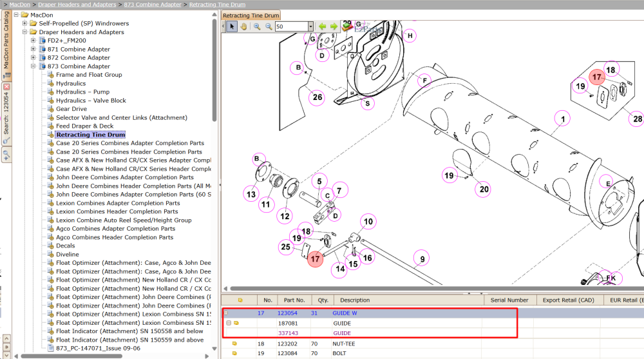Expand the 872 Combine Adapter node
This screenshot has width=644, height=359.
(x=33, y=57)
